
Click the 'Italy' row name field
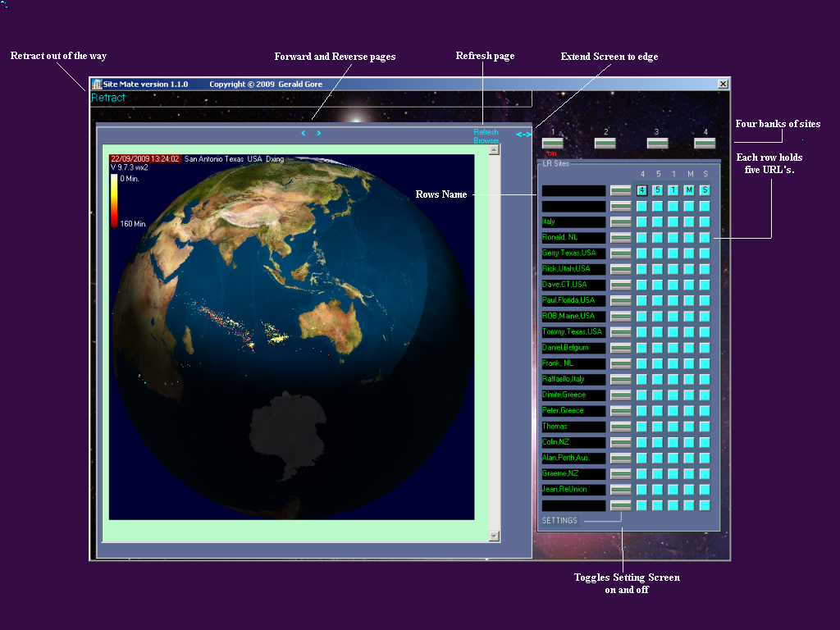(573, 221)
